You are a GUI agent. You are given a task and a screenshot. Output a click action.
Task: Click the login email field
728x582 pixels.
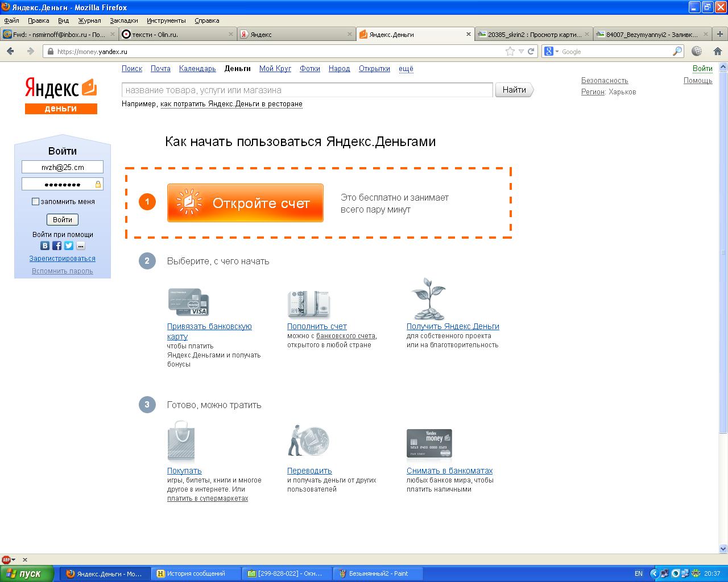click(x=63, y=167)
